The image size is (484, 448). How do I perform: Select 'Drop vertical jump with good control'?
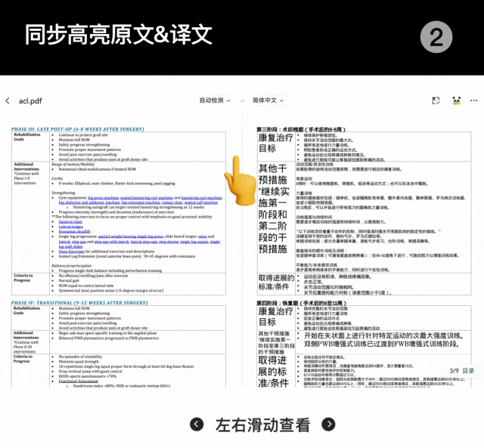tap(91, 372)
